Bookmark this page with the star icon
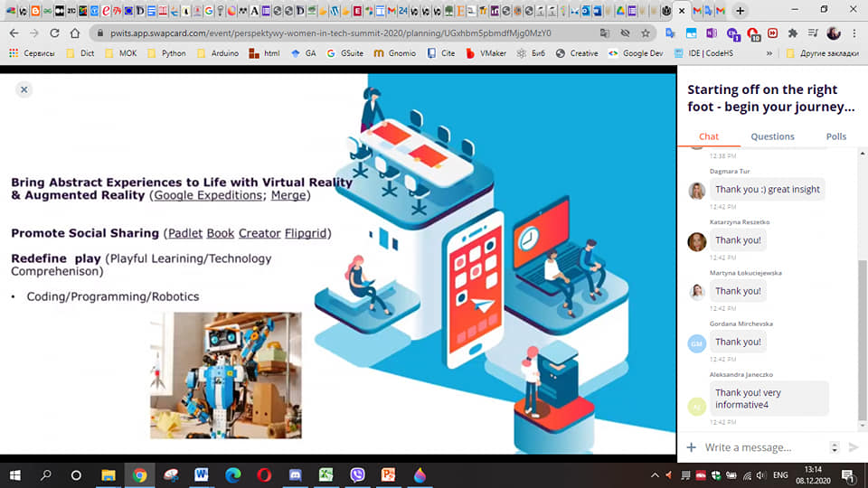This screenshot has height=488, width=868. 646,33
